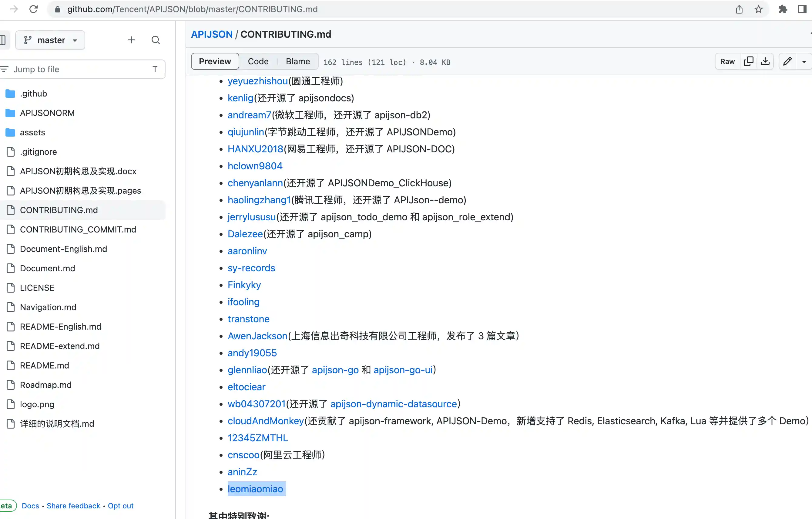This screenshot has height=519, width=812.
Task: Click the share page icon
Action: click(x=739, y=9)
